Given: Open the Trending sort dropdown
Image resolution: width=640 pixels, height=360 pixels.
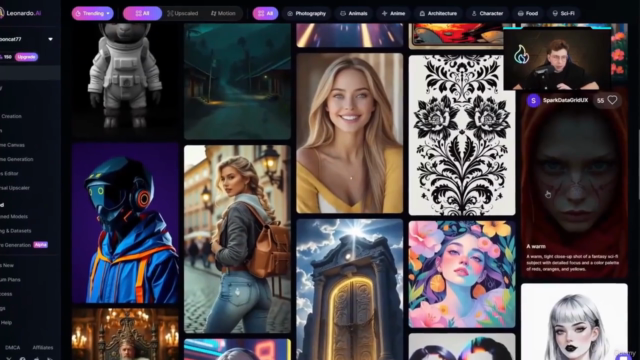Looking at the screenshot, I should tap(93, 13).
